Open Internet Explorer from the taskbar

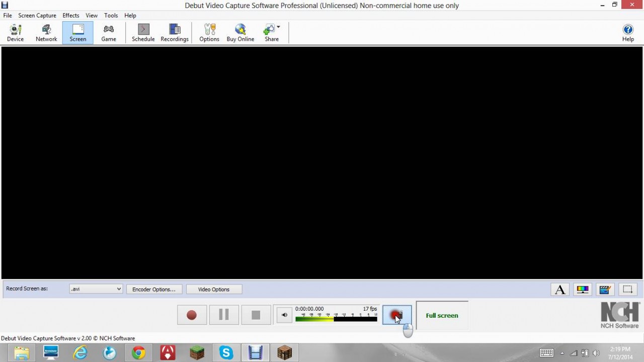[x=80, y=353]
